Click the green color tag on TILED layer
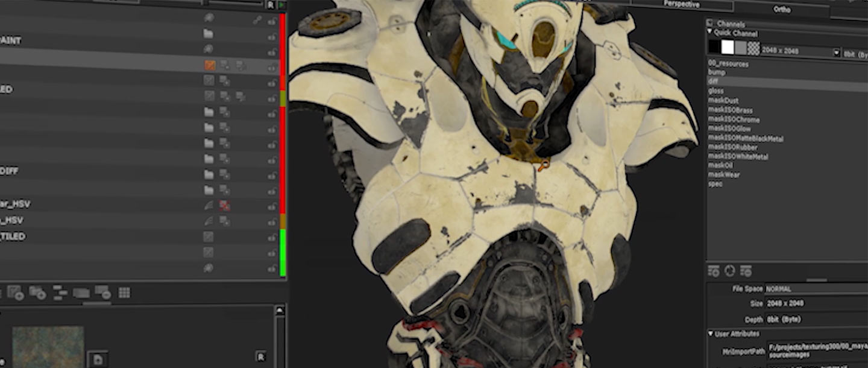This screenshot has width=868, height=368. (x=282, y=236)
